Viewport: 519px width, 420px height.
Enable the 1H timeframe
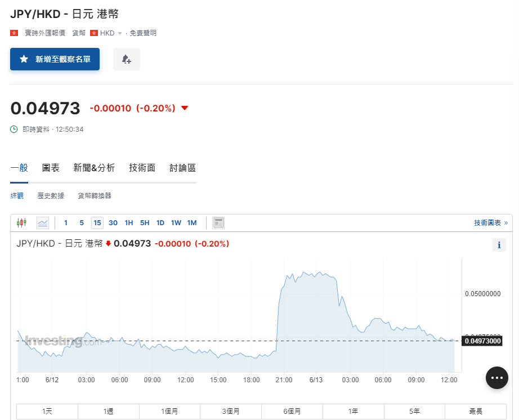pos(128,223)
